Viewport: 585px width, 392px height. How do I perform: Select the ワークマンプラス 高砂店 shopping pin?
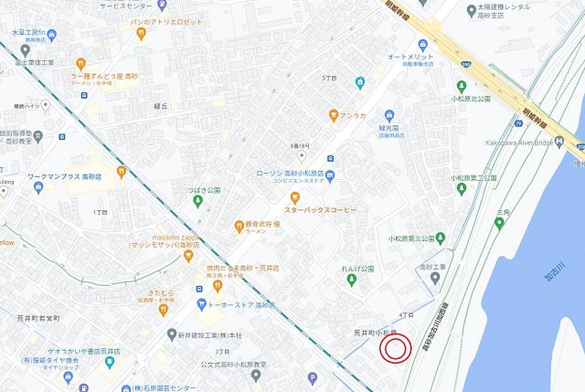pyautogui.click(x=38, y=187)
